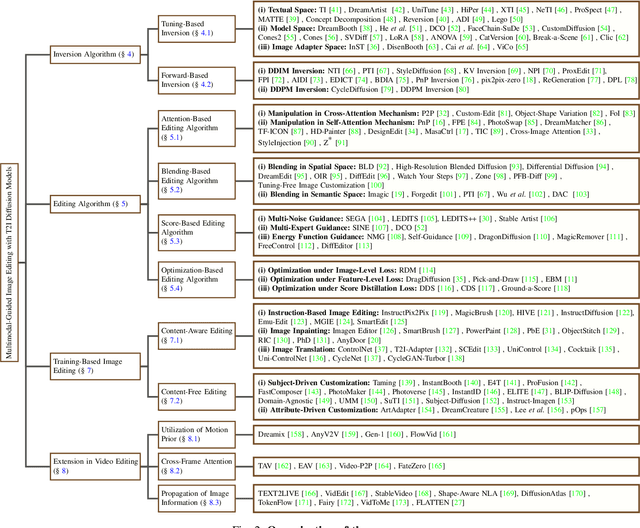Open citation [36] after InST

click(373, 47)
